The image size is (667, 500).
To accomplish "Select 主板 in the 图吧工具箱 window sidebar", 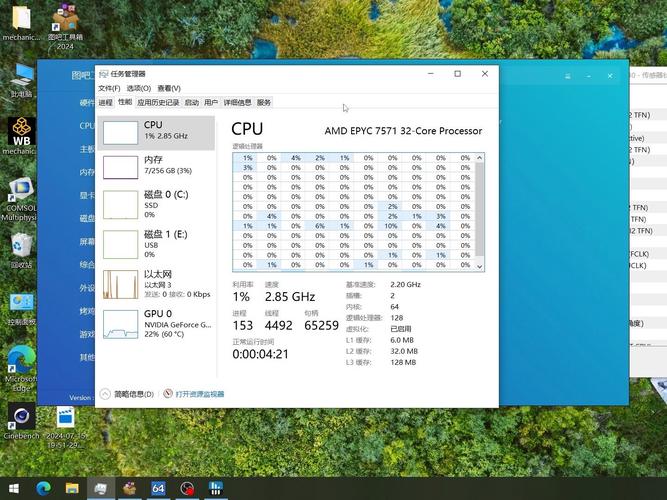I will 87,149.
